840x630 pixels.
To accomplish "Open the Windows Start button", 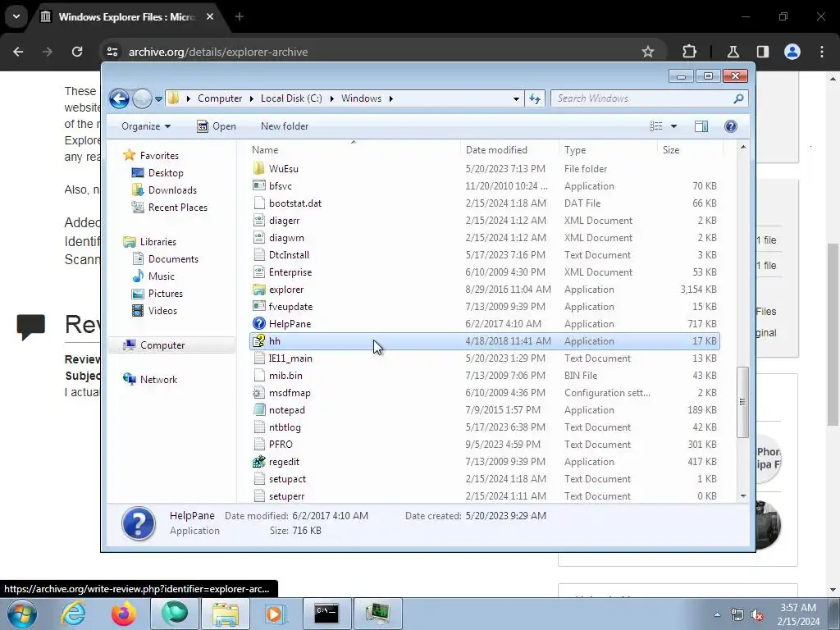I will click(22, 614).
